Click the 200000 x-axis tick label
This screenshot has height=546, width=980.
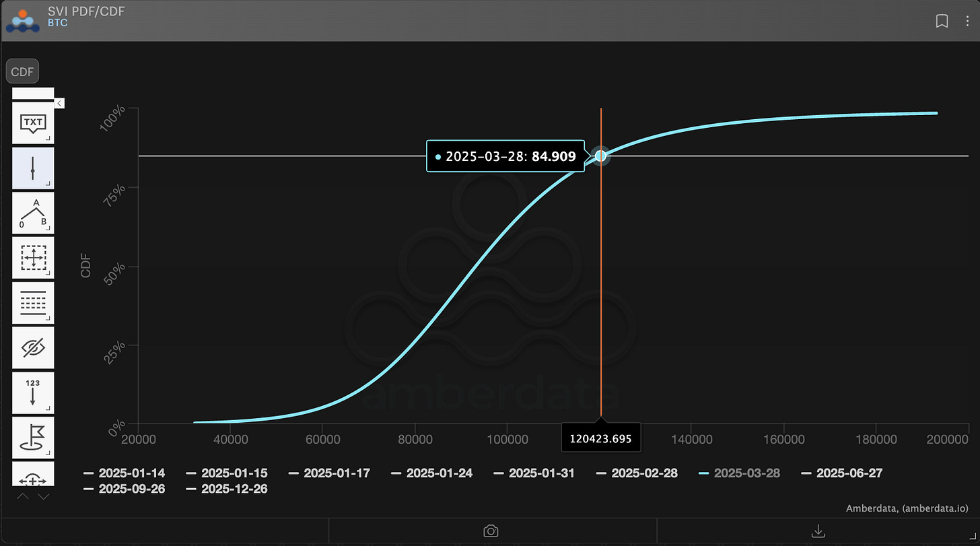(x=947, y=439)
